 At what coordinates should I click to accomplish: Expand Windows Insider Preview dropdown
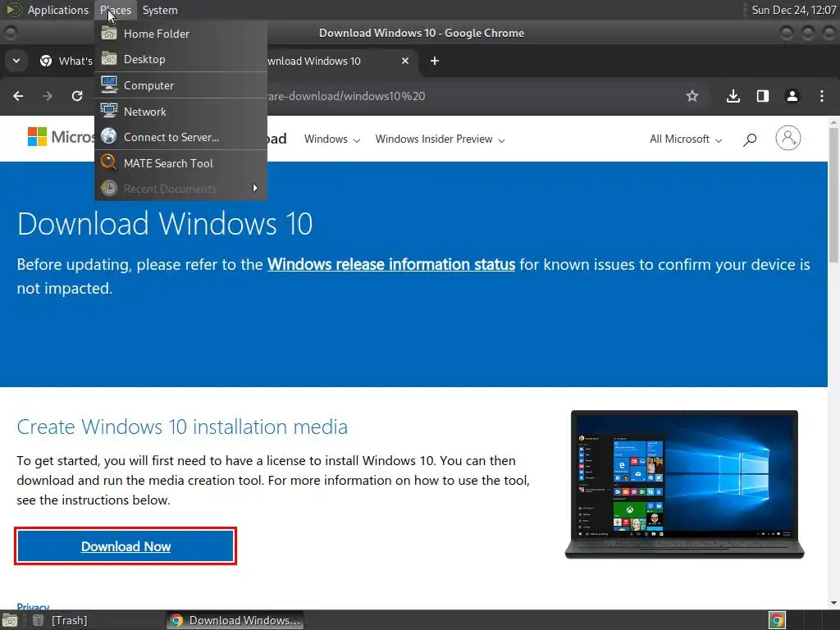click(x=440, y=139)
